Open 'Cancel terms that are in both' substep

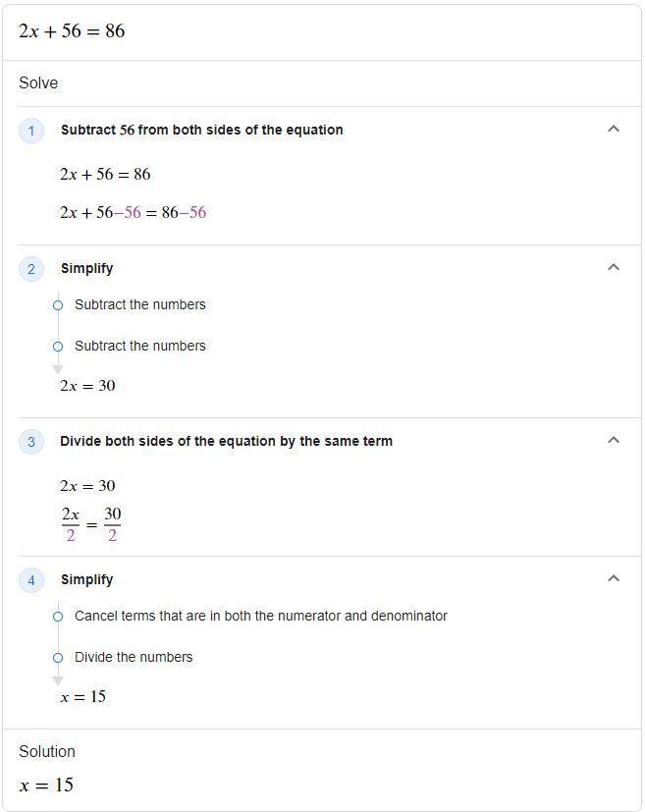tap(261, 616)
